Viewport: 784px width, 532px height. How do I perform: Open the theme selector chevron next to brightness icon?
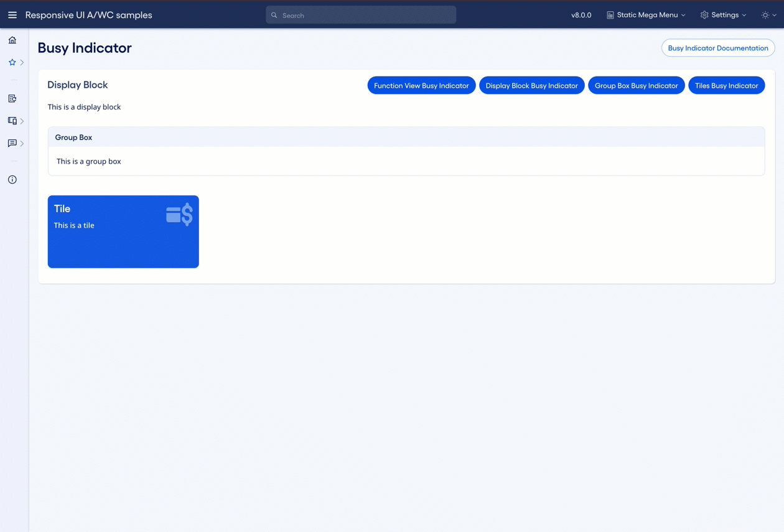(773, 15)
